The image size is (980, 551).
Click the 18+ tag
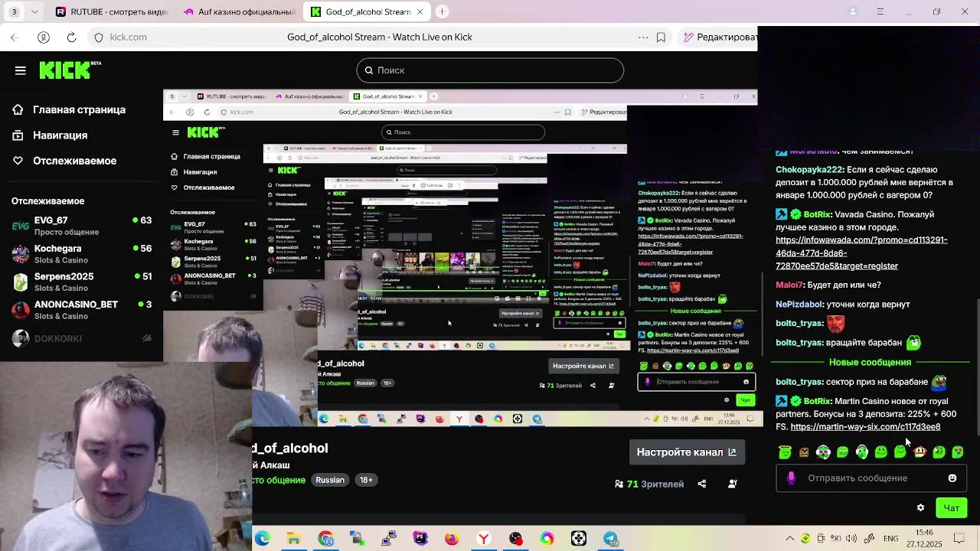point(366,480)
